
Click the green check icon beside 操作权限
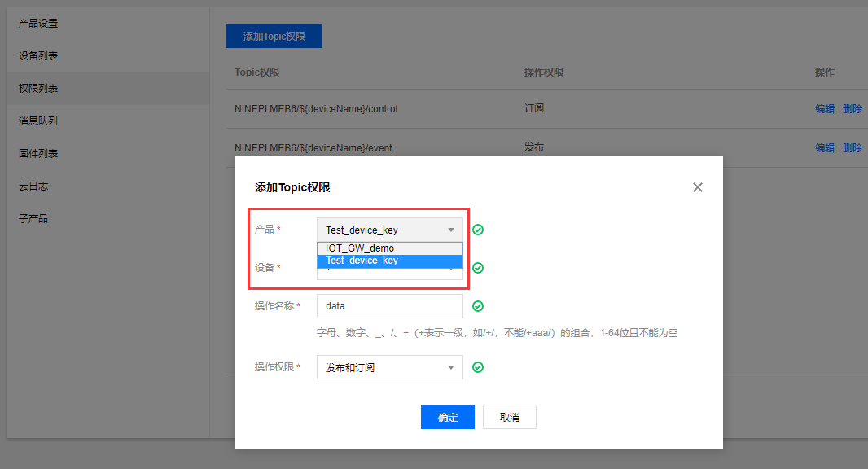click(478, 367)
